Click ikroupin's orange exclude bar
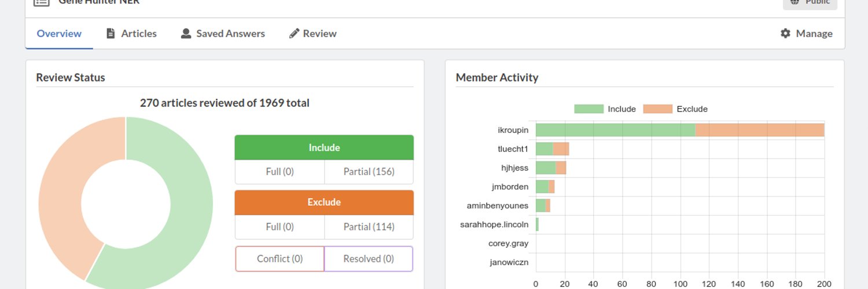868x289 pixels. coord(760,130)
